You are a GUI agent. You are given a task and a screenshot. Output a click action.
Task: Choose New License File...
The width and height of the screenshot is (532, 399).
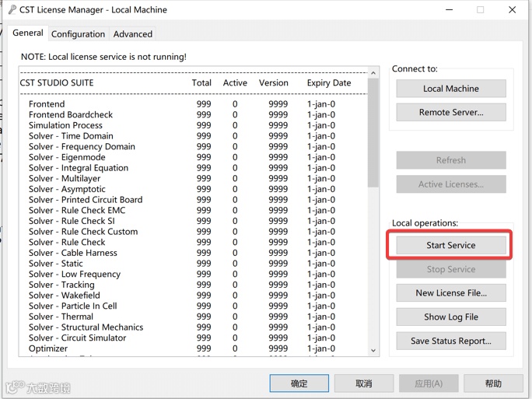451,292
